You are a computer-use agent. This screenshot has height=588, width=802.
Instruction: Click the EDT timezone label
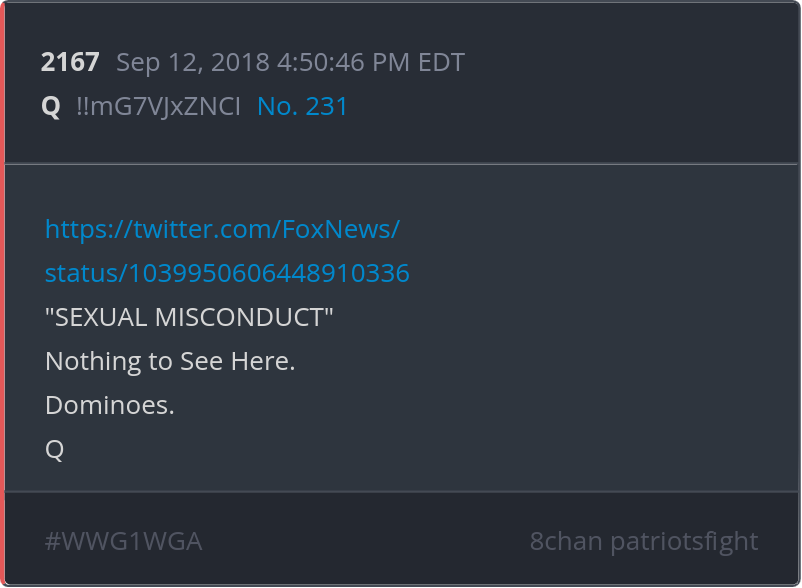pos(441,62)
